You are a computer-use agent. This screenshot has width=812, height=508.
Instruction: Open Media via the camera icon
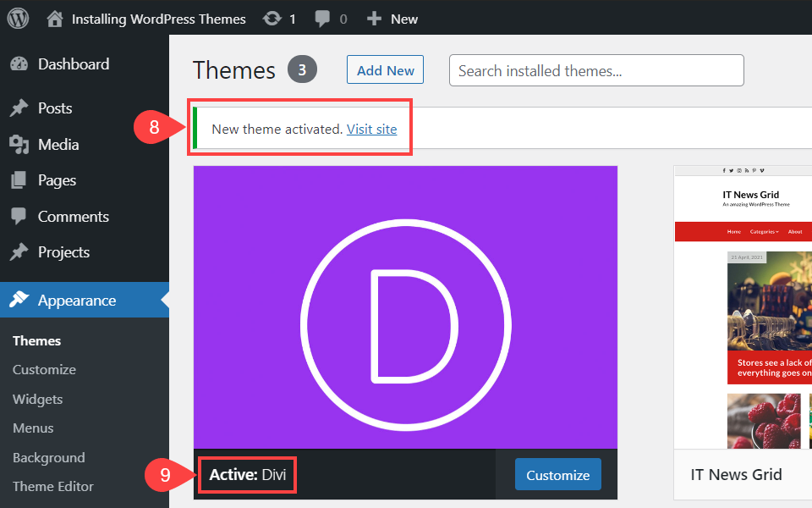(20, 144)
